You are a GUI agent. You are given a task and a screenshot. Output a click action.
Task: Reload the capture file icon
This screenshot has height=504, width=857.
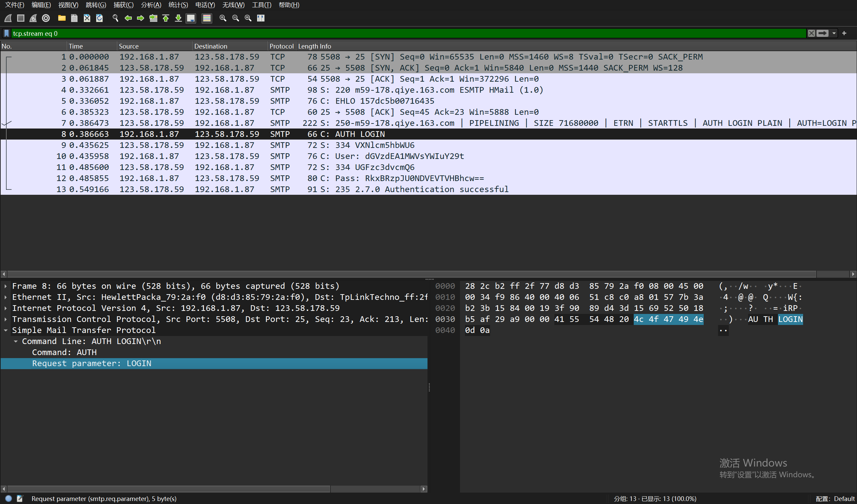(x=99, y=18)
